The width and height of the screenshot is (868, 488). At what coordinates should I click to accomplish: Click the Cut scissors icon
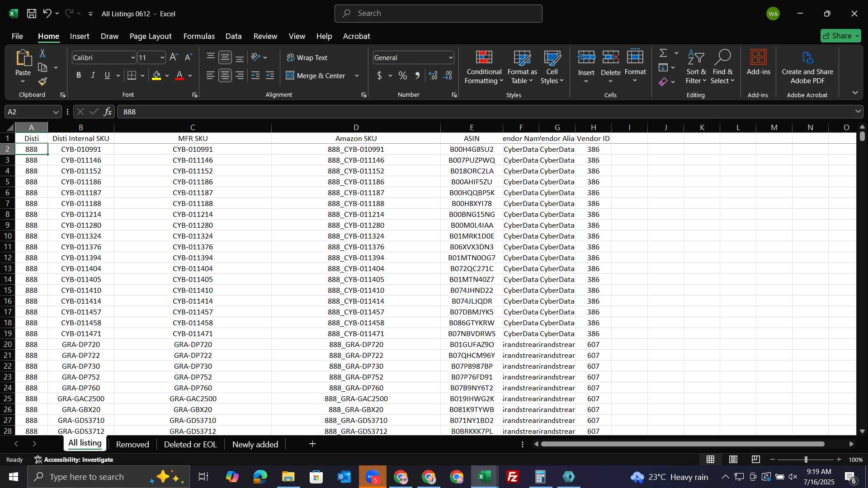click(x=42, y=53)
